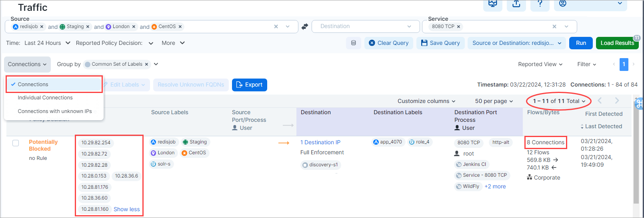644x218 pixels.
Task: Click the Show less link
Action: [126, 209]
